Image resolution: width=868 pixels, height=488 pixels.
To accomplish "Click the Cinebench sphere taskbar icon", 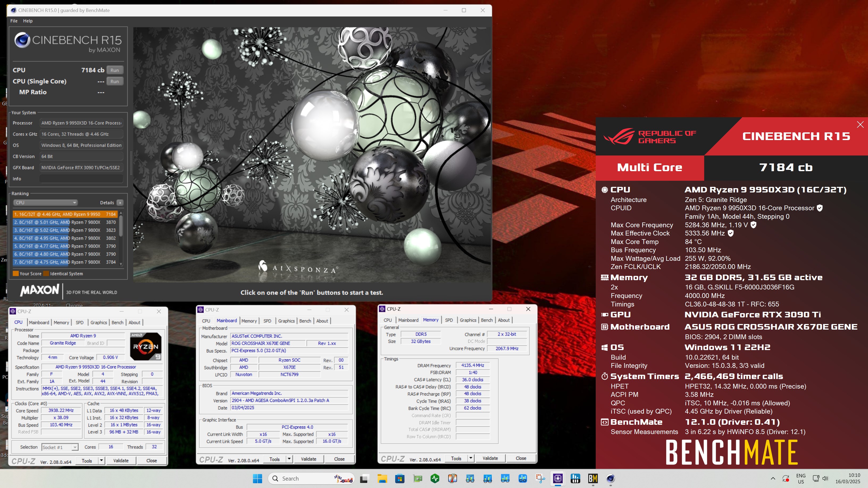I will pyautogui.click(x=611, y=478).
